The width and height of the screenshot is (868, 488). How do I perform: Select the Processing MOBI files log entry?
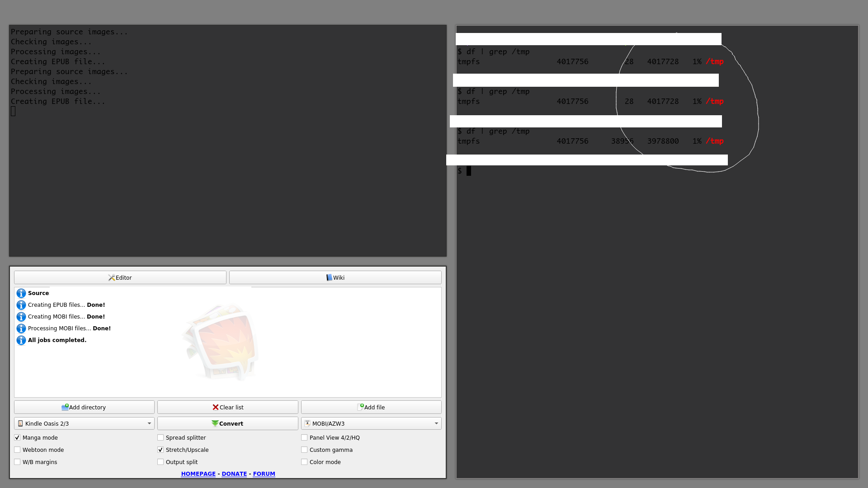click(69, 328)
